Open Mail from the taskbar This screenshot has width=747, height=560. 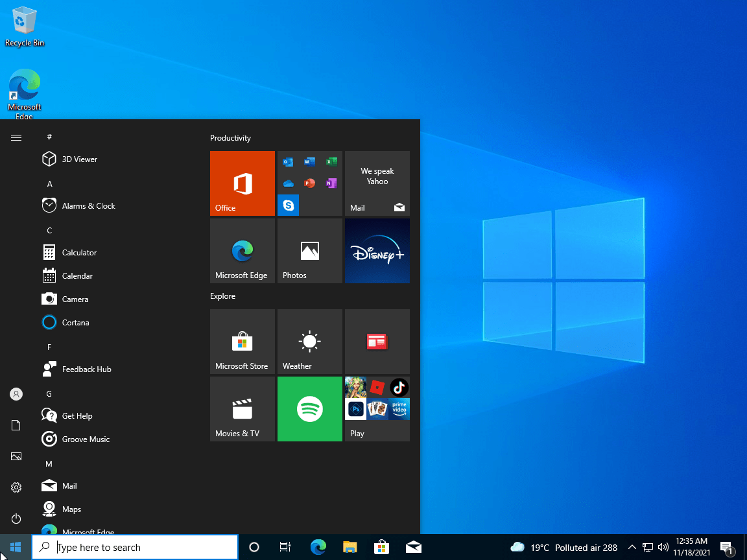[x=413, y=547]
